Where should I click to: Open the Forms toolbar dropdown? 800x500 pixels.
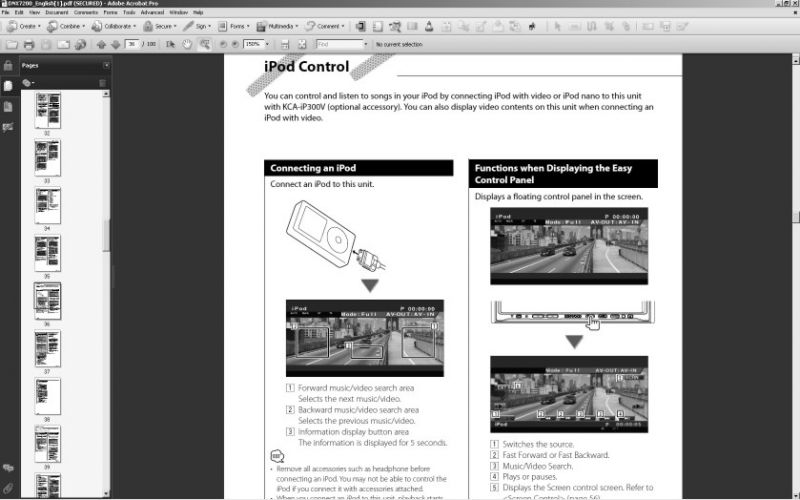tap(234, 26)
